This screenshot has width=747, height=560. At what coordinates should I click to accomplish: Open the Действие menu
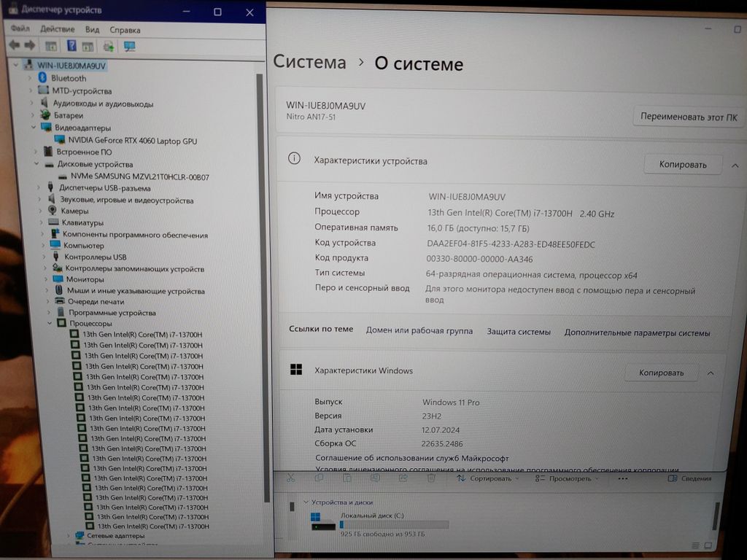point(57,29)
